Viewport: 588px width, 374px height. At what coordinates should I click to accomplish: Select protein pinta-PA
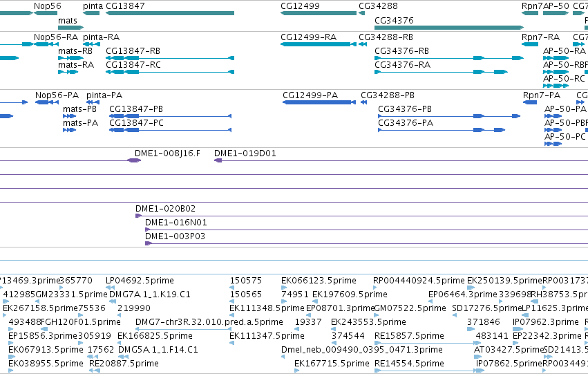104,95
